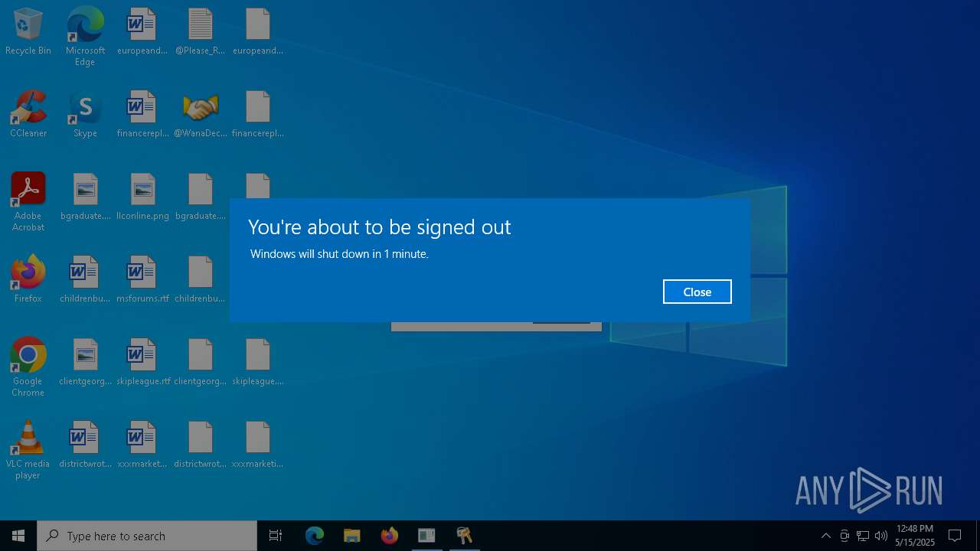
Task: Open Firefox from the taskbar
Action: click(389, 536)
